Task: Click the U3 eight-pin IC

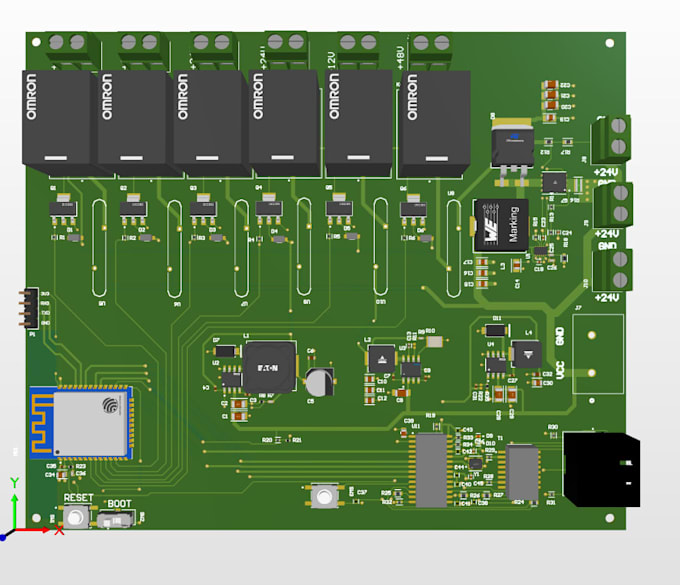Action: [410, 369]
